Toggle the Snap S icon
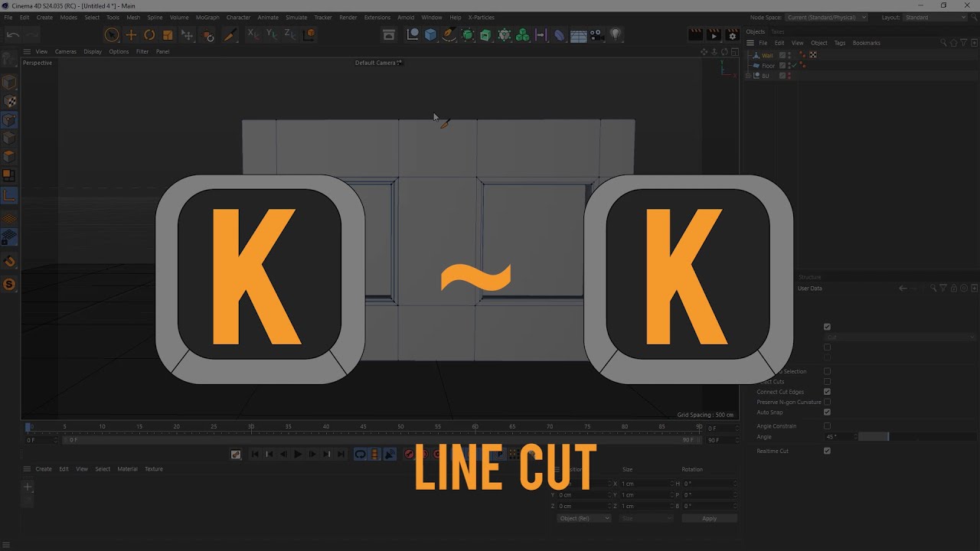This screenshot has width=980, height=551. pyautogui.click(x=9, y=284)
